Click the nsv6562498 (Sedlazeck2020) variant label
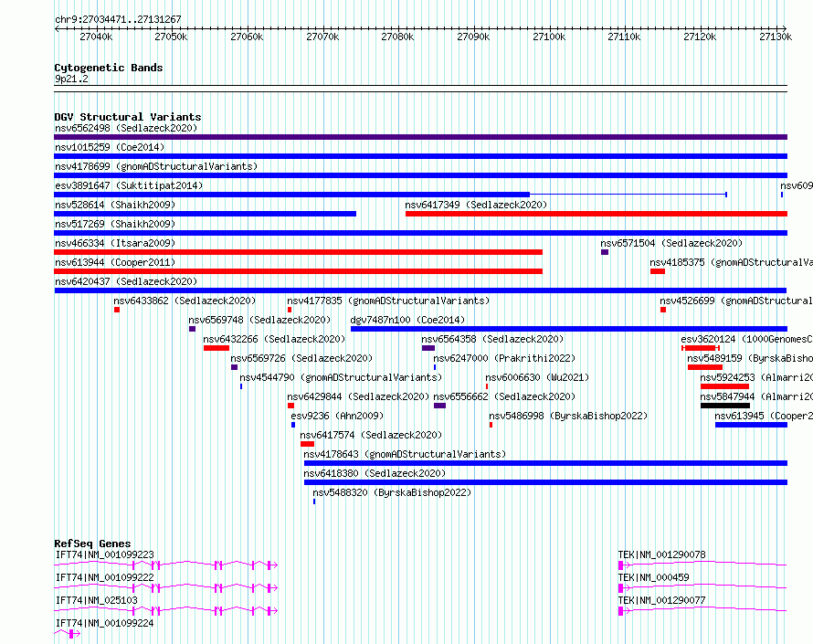 [x=126, y=128]
